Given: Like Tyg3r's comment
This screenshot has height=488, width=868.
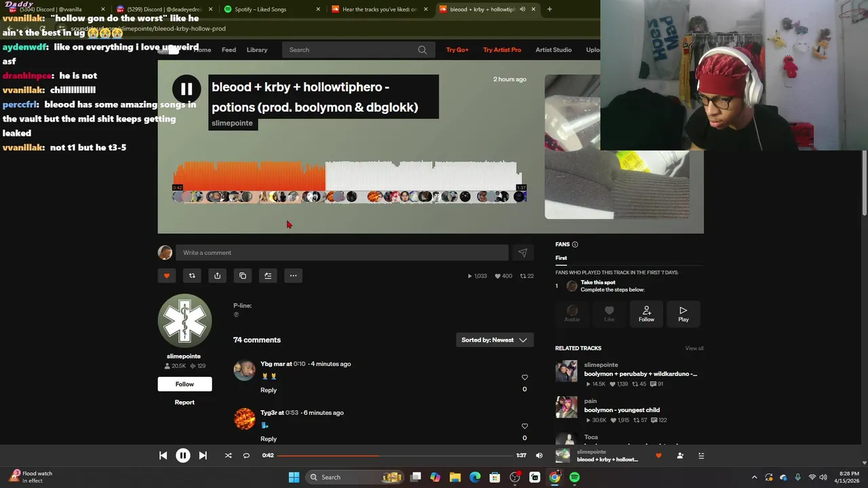Looking at the screenshot, I should pos(524,426).
